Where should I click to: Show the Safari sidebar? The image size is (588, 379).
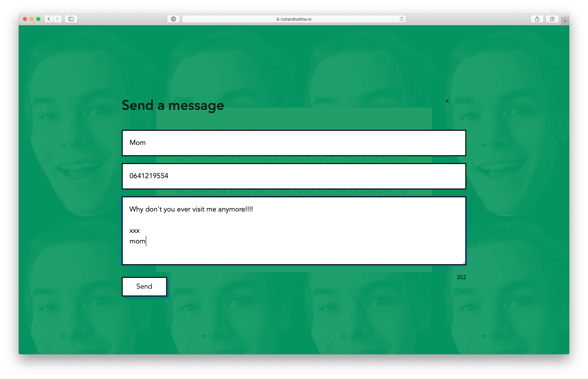(71, 19)
